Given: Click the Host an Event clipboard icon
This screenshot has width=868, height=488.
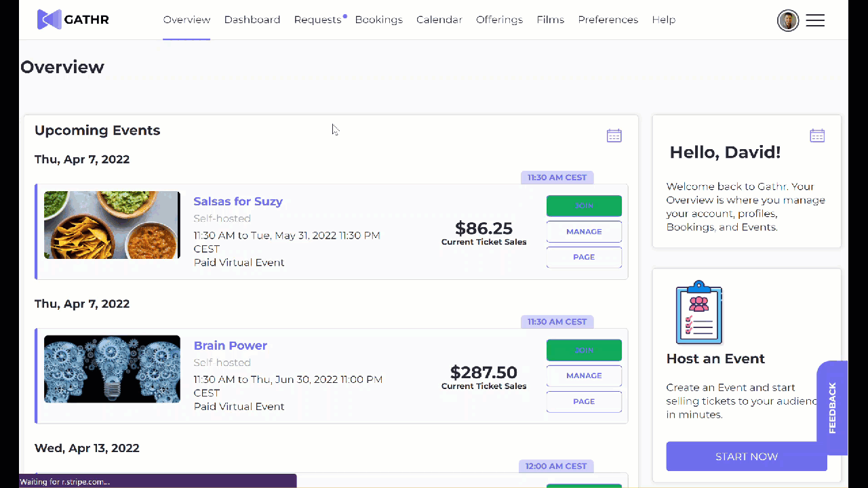Looking at the screenshot, I should 699,312.
